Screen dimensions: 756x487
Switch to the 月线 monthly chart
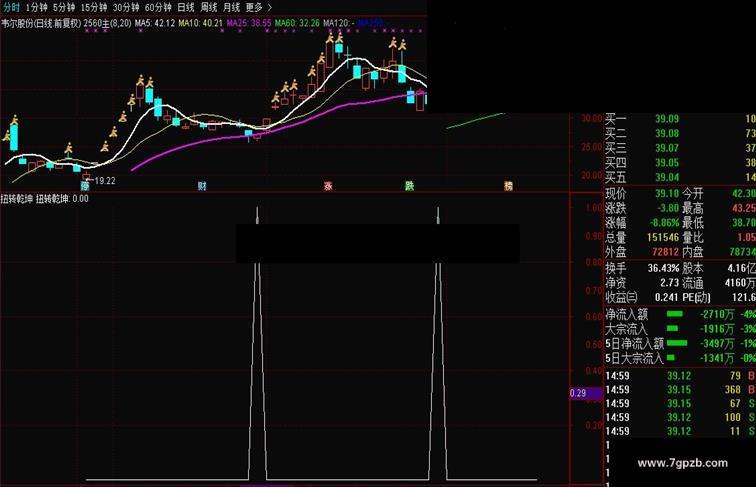tap(231, 7)
